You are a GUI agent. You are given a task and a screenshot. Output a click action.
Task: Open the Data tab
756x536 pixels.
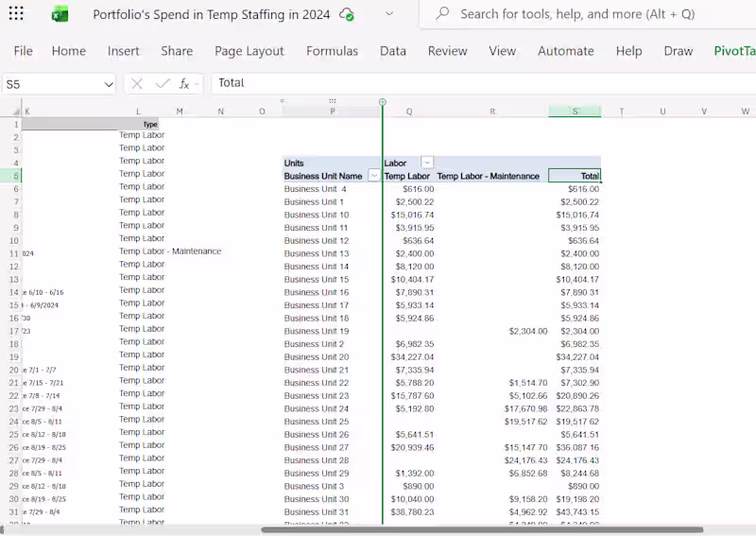click(392, 51)
